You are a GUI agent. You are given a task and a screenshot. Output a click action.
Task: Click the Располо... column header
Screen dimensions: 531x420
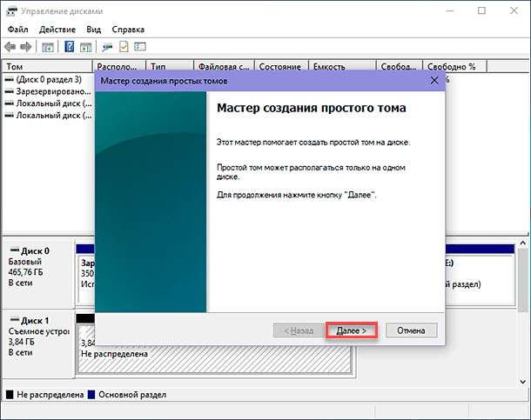[119, 67]
